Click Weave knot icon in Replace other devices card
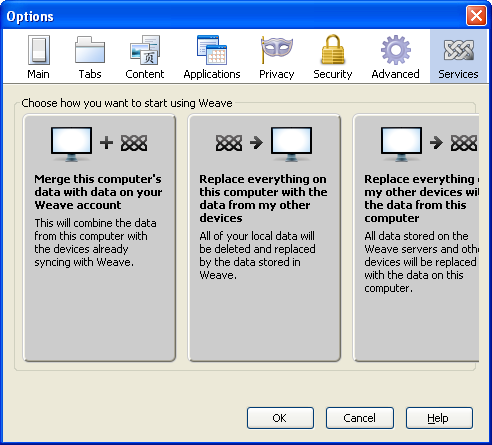This screenshot has width=492, height=445. (464, 143)
